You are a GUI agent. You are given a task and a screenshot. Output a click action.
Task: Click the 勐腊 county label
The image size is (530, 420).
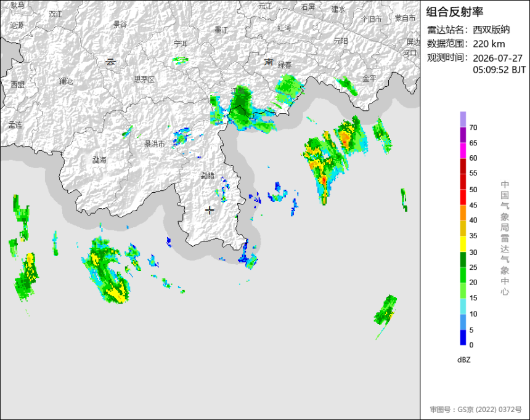tap(208, 176)
